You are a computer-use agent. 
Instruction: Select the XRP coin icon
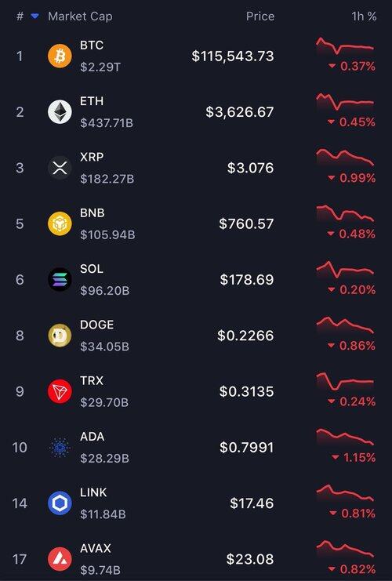click(60, 168)
